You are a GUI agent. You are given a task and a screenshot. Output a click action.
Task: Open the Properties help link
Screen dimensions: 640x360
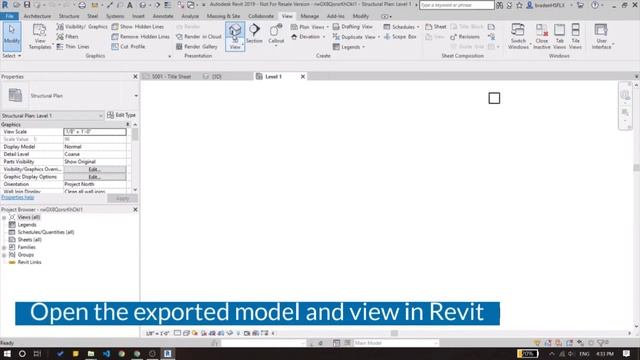tap(18, 197)
